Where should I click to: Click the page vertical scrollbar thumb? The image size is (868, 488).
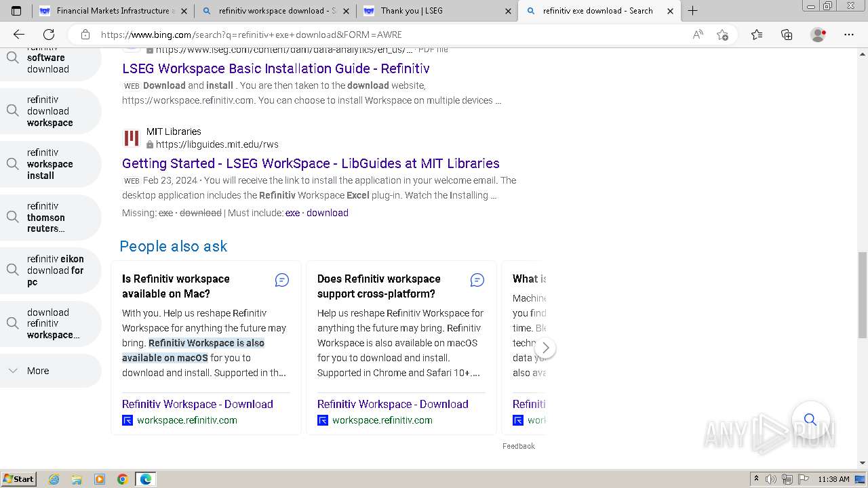click(x=863, y=295)
